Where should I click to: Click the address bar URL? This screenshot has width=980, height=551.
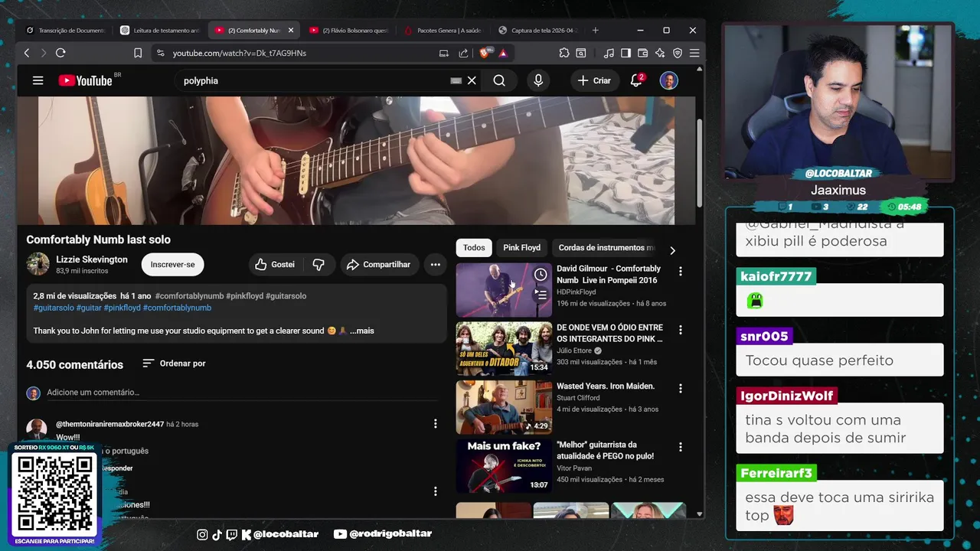240,53
